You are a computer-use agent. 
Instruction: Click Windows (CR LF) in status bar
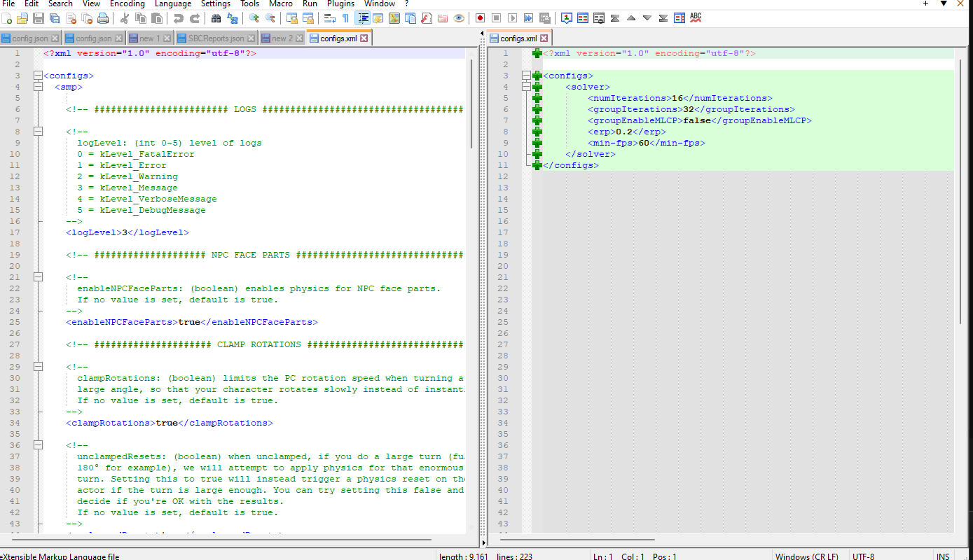[807, 556]
